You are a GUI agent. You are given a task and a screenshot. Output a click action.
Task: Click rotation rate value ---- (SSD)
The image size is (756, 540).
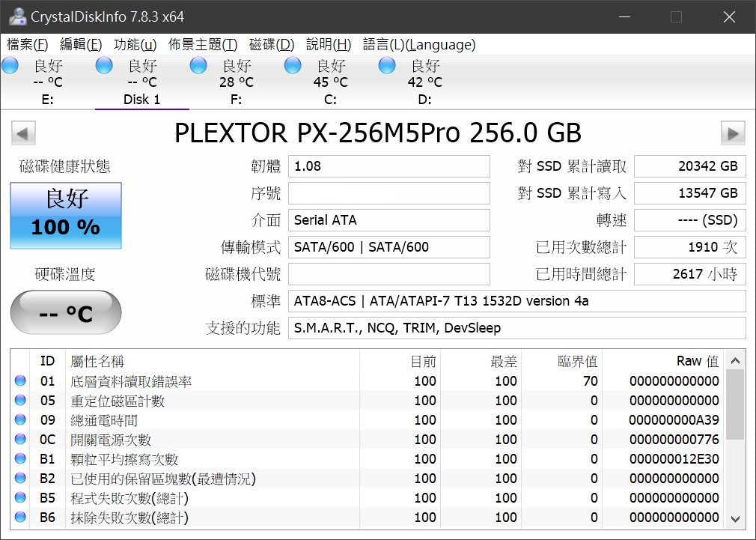tap(690, 220)
